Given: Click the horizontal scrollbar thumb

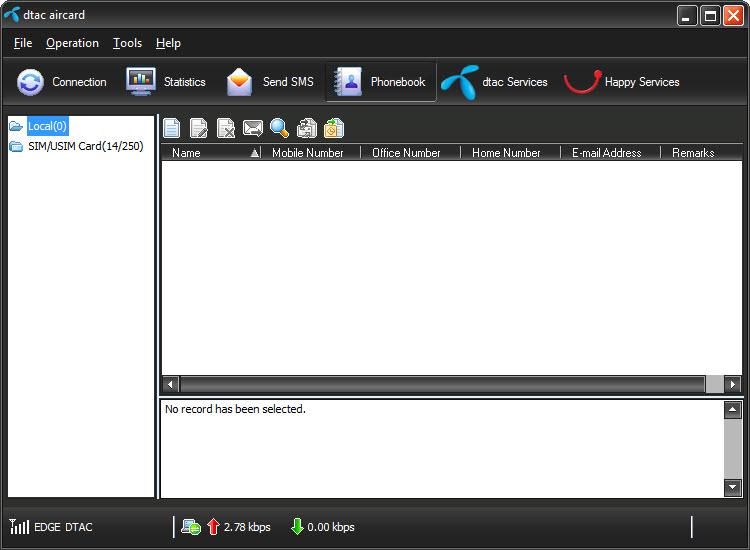Looking at the screenshot, I should tap(443, 384).
